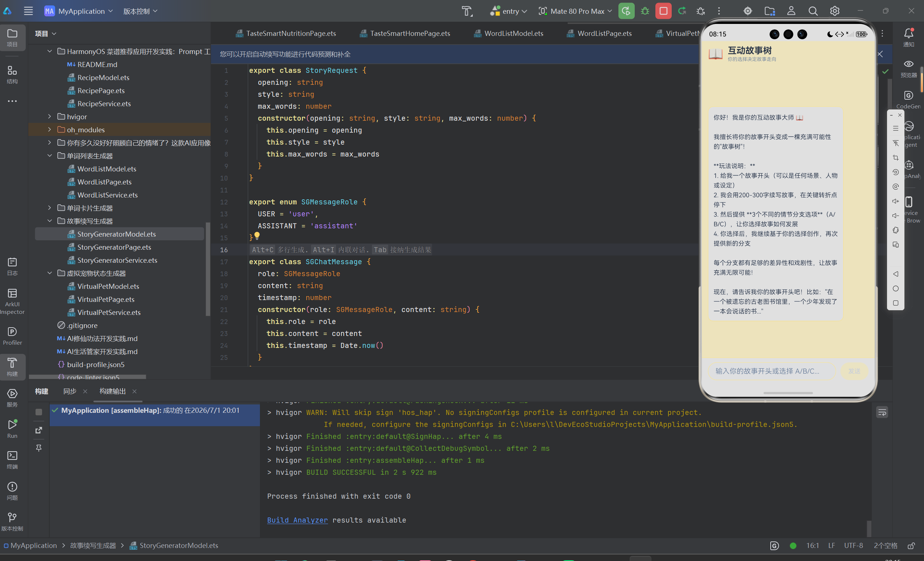The width and height of the screenshot is (924, 561).
Task: Switch to the 同步 build tab
Action: [70, 391]
